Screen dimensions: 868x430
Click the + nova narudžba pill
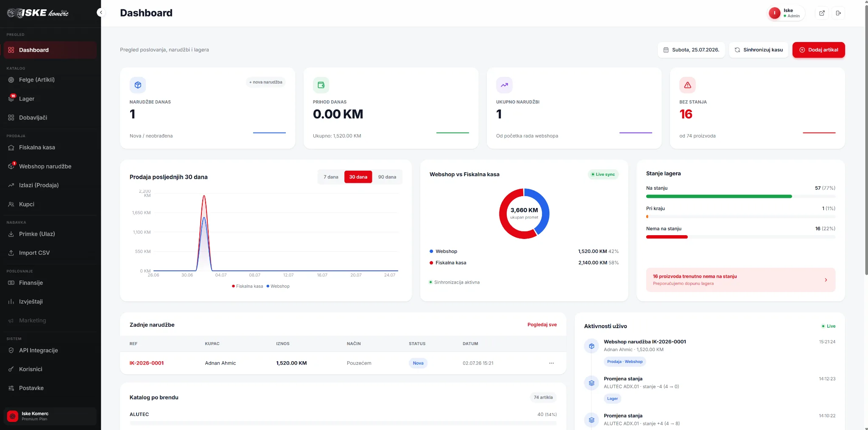click(x=266, y=82)
